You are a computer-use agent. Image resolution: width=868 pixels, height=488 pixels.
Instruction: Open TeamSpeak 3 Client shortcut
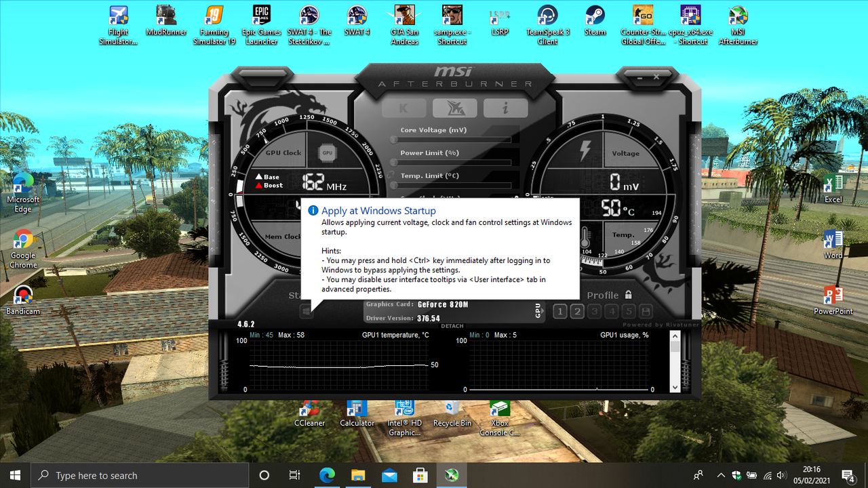pyautogui.click(x=548, y=26)
